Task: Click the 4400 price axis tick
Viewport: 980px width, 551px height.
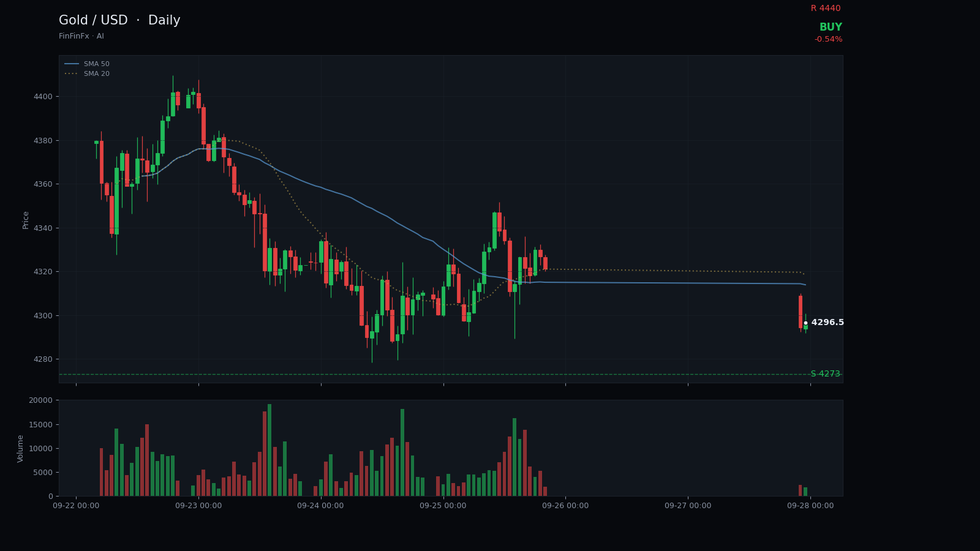Action: [43, 97]
